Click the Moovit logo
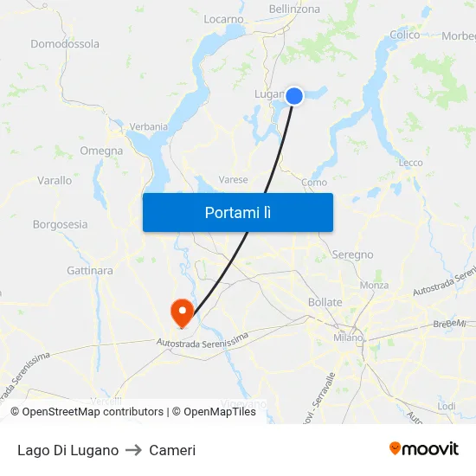 coord(424,448)
